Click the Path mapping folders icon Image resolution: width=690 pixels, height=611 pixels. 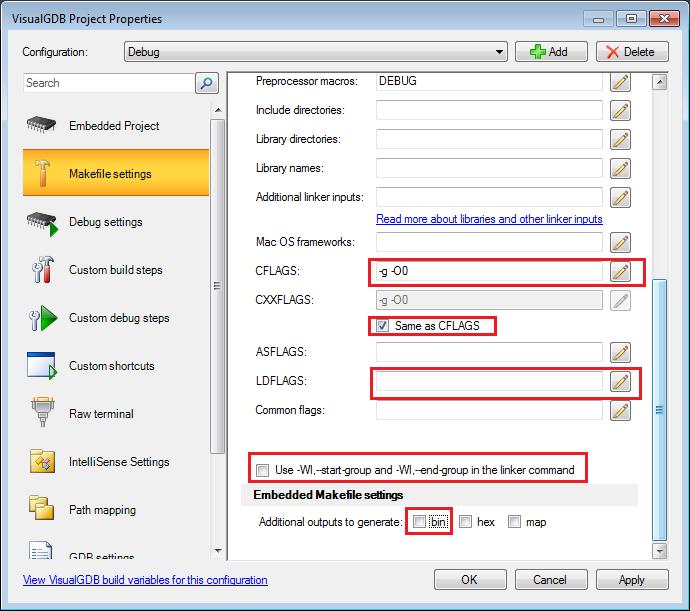(41, 508)
